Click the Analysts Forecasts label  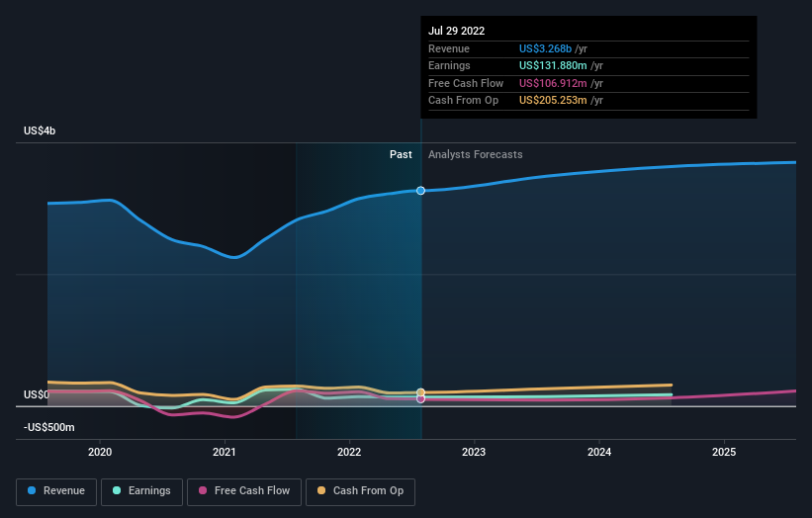click(476, 154)
